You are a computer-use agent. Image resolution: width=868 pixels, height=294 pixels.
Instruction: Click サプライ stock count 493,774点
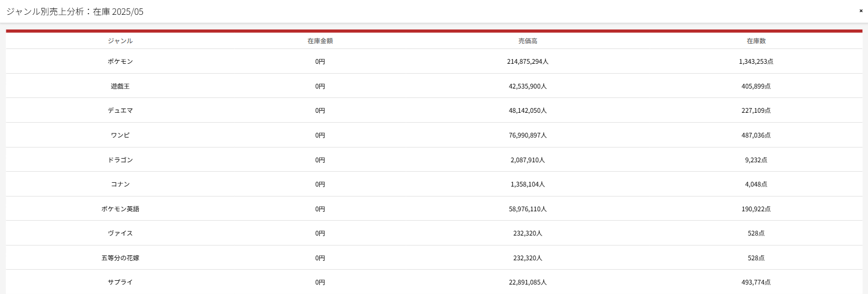[x=756, y=282]
